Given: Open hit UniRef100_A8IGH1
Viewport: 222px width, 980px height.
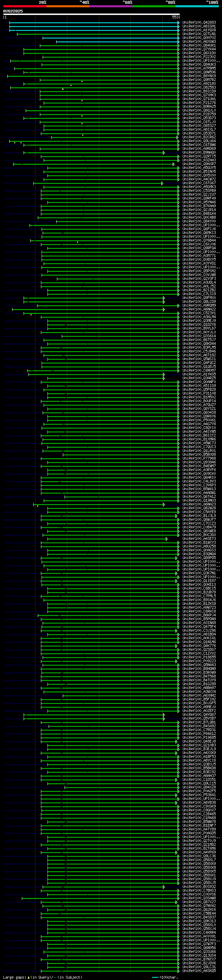Looking at the screenshot, I should tap(199, 26).
